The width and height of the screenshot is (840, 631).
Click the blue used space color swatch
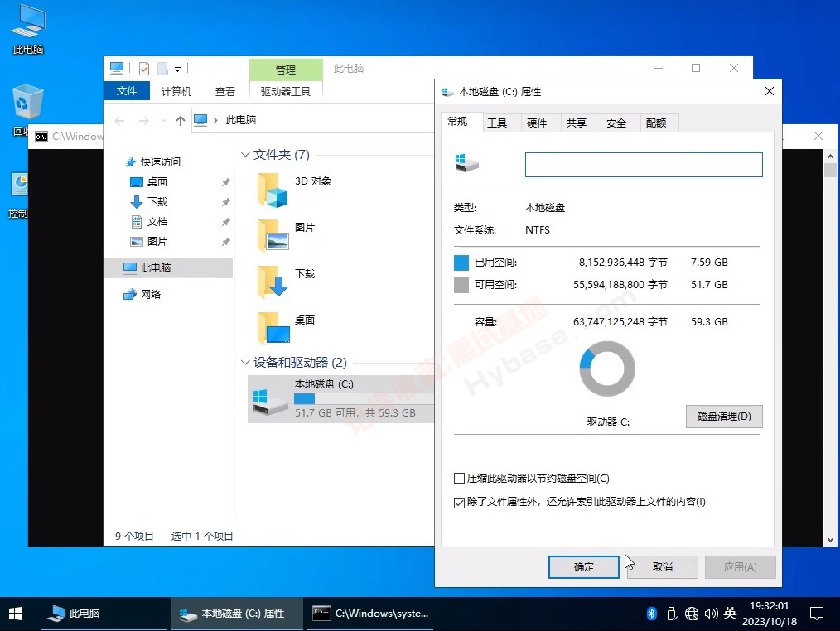461,263
